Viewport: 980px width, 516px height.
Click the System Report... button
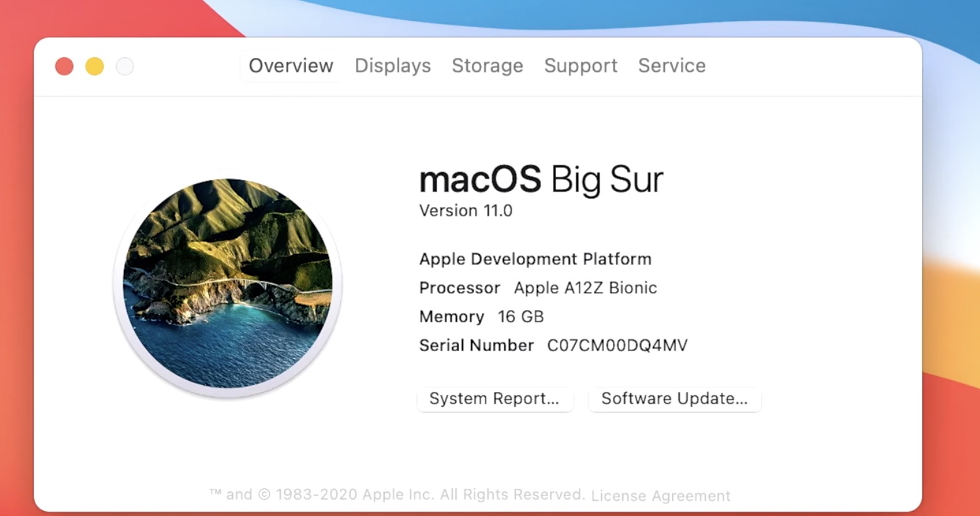tap(495, 399)
